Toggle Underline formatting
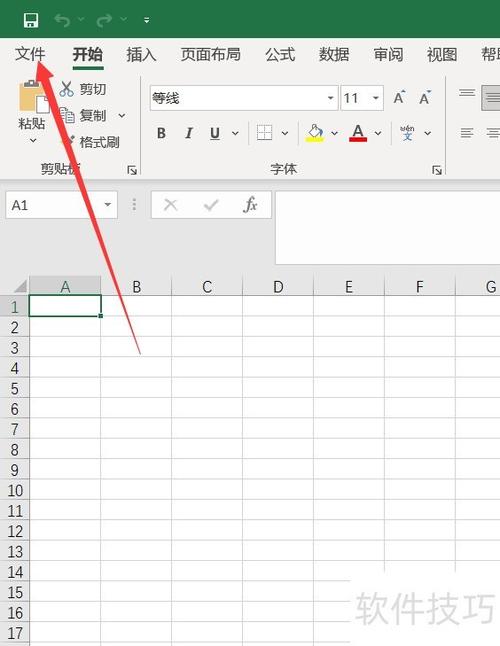The height and width of the screenshot is (646, 500). click(215, 133)
